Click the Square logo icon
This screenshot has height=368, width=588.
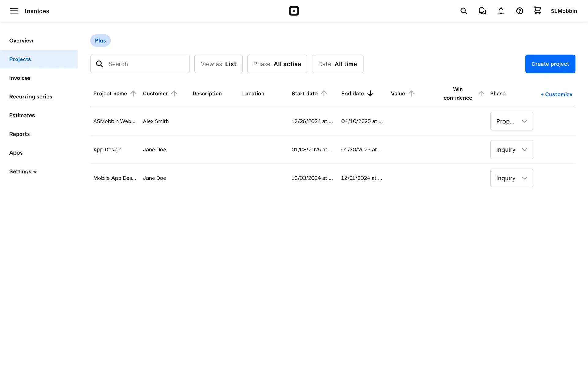click(x=294, y=11)
